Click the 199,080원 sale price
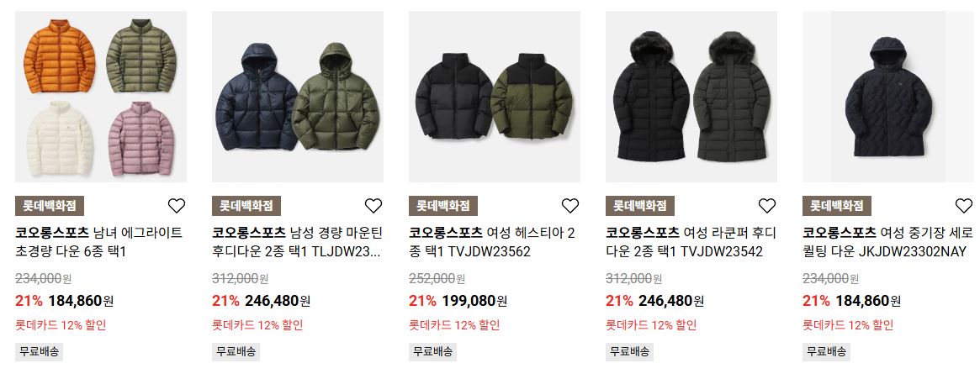 (x=474, y=301)
